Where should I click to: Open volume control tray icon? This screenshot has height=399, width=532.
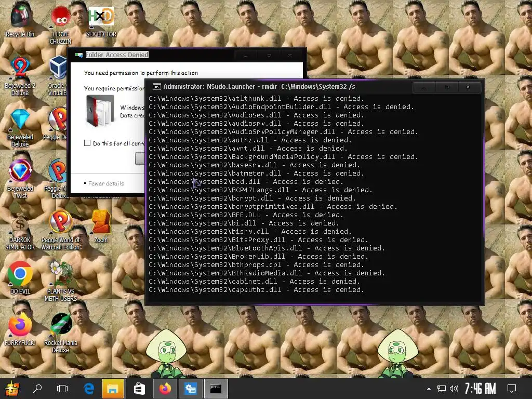point(454,389)
